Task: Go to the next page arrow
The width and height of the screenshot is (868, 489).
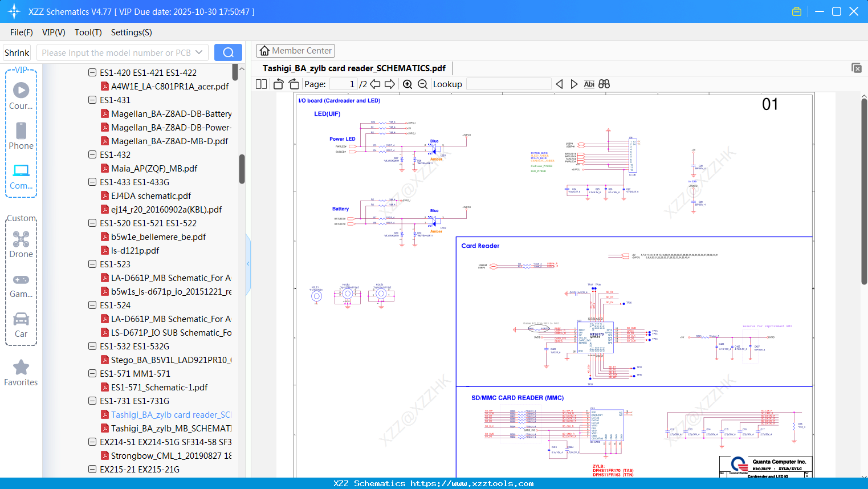Action: (x=390, y=84)
